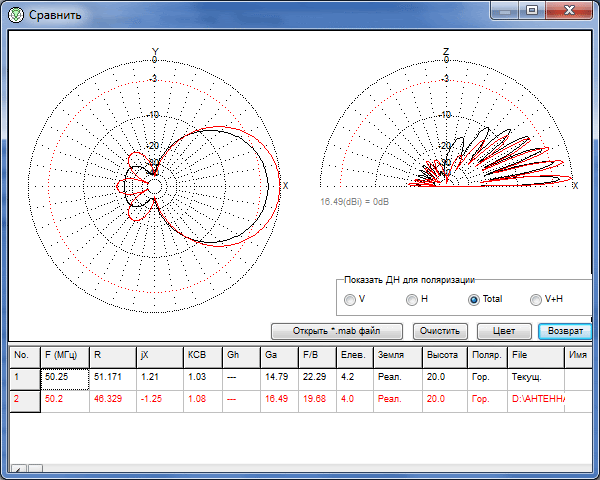Click the Поляр. column header
Image resolution: width=600 pixels, height=480 pixels.
pyautogui.click(x=488, y=357)
